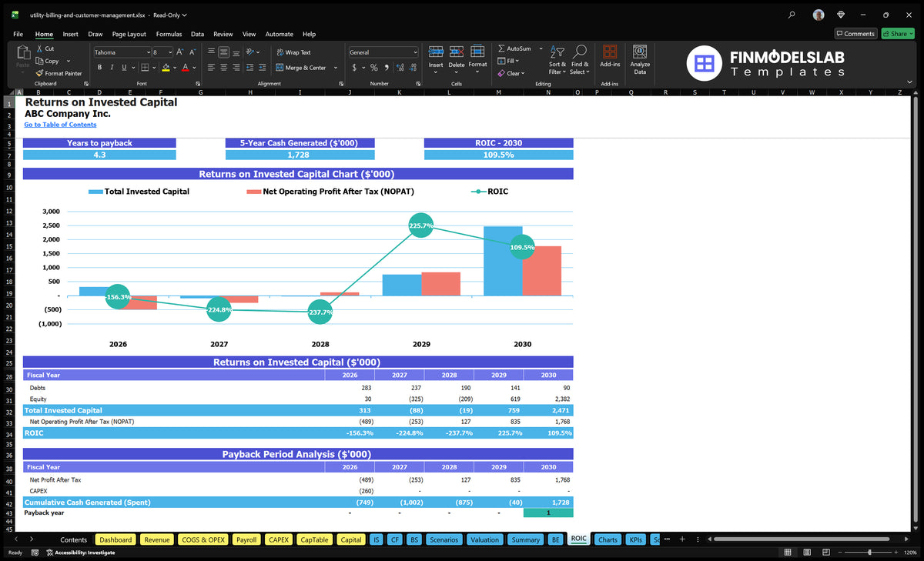
Task: Adjust the zoom slider in status bar
Action: tap(869, 553)
